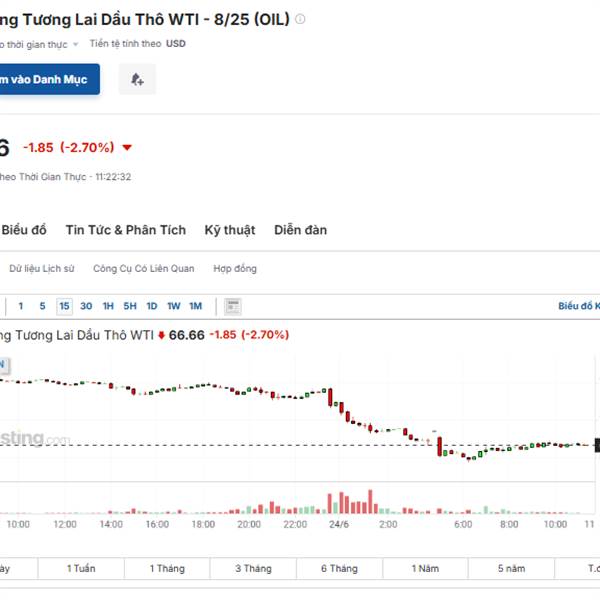
Task: Click the add to portfolio blue button
Action: 49,79
